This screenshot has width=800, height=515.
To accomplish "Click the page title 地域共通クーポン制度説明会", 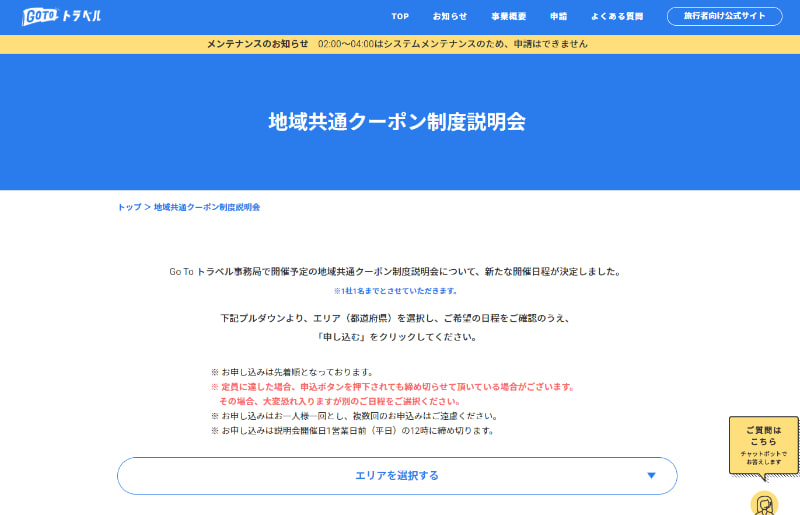I will pyautogui.click(x=397, y=122).
